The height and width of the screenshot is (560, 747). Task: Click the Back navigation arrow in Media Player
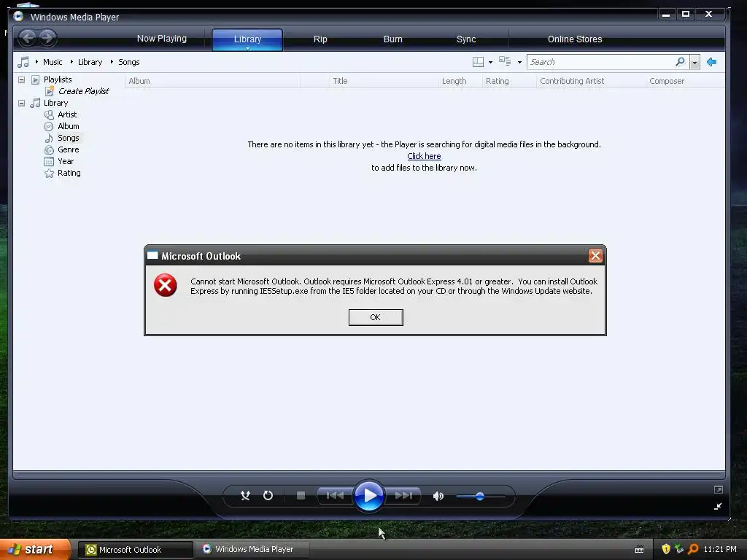[x=28, y=38]
